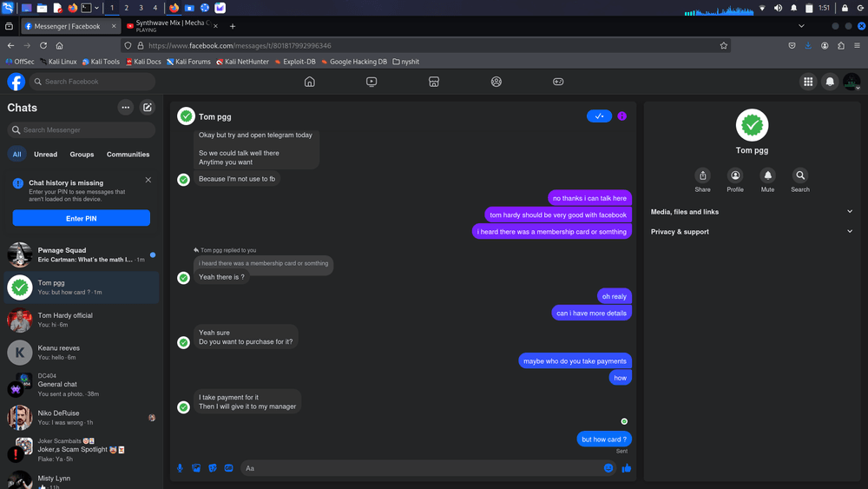The image size is (868, 489).
Task: Switch to workspace 2 in taskbar
Action: click(126, 8)
